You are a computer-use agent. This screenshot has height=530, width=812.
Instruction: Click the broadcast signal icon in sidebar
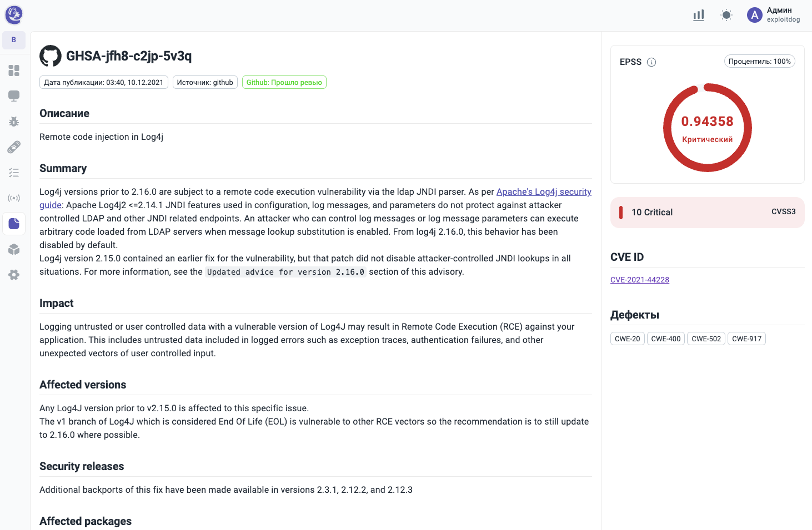[14, 198]
